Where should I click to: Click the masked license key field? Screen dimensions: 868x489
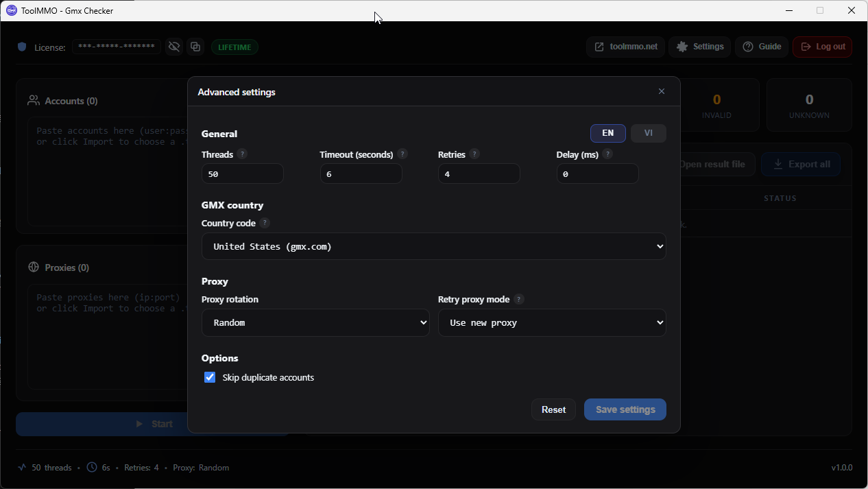117,47
